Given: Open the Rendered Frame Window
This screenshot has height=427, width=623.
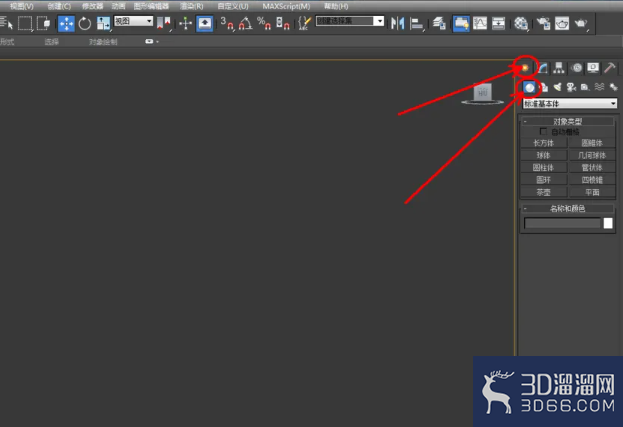Looking at the screenshot, I should point(562,23).
